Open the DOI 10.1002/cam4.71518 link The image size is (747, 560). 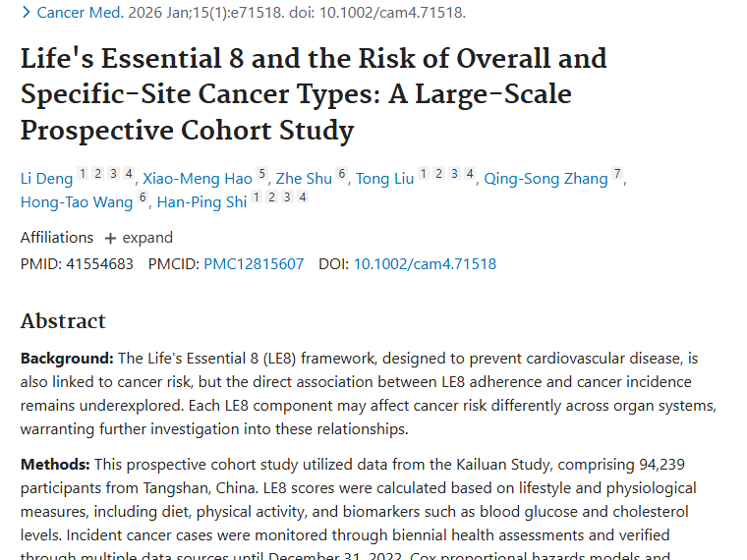coord(425,264)
